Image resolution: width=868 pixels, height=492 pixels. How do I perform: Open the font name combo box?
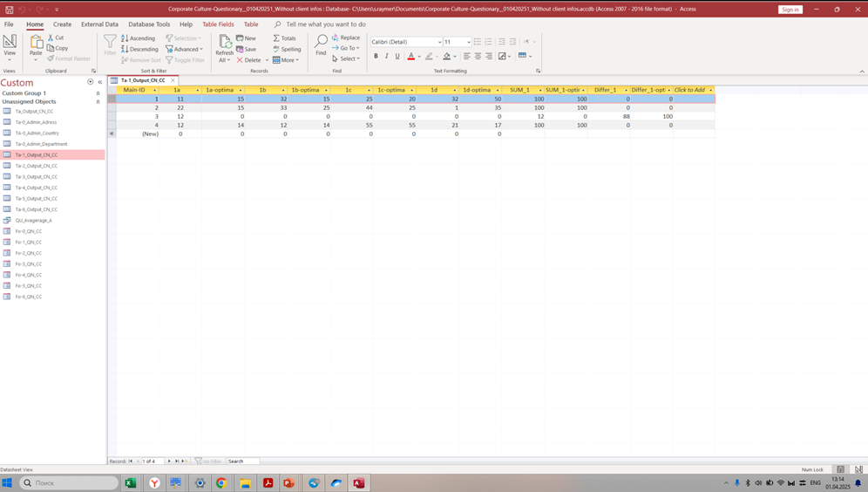click(x=406, y=42)
